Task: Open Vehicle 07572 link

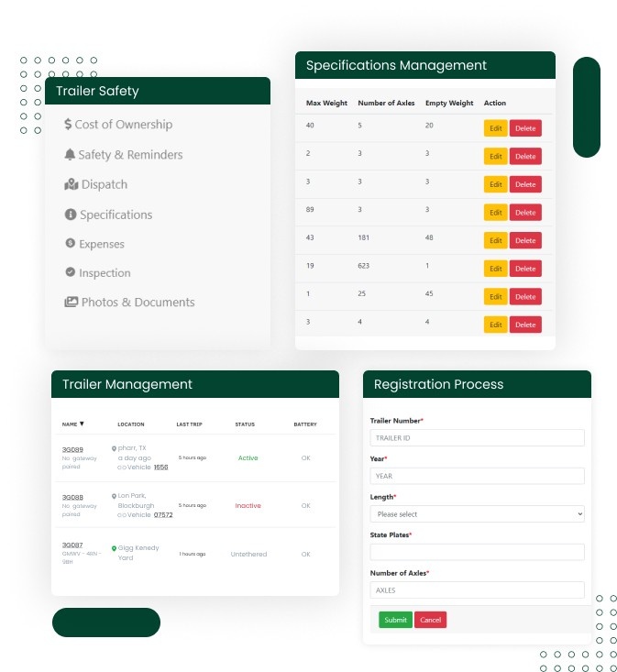Action: [x=163, y=515]
